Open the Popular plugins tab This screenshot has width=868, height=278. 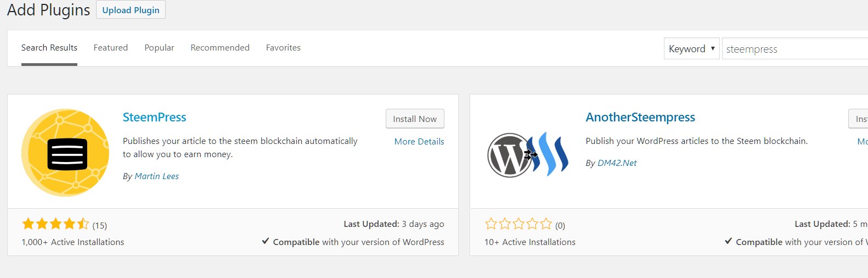159,48
